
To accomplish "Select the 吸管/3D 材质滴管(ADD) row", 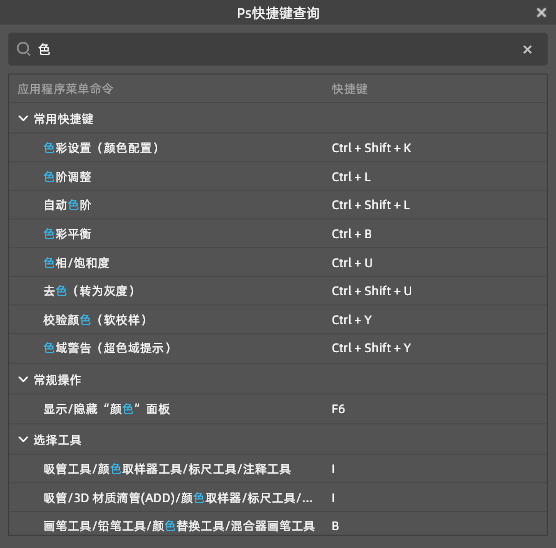I will point(278,498).
